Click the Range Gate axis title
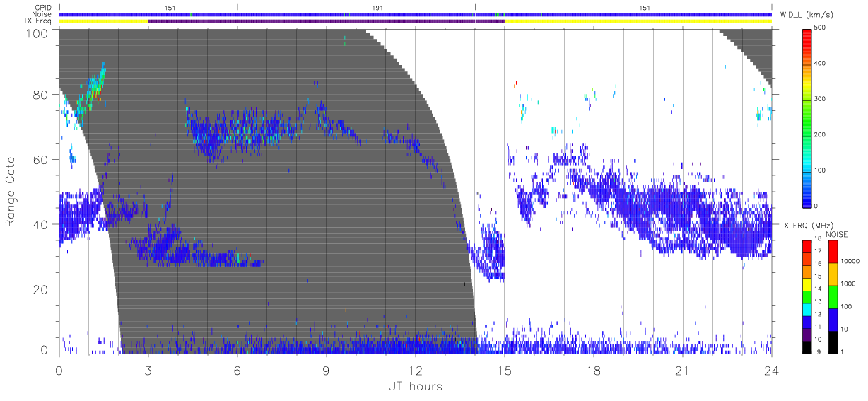This screenshot has width=868, height=401. [x=11, y=191]
